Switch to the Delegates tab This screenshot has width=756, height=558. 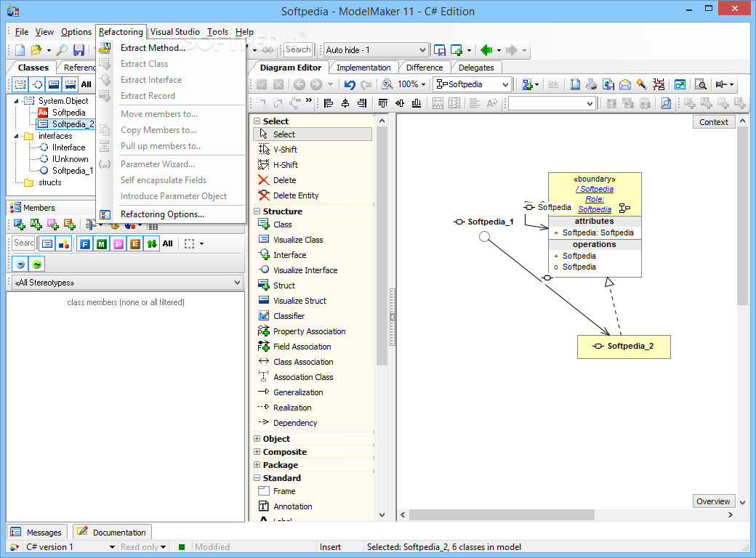click(476, 68)
